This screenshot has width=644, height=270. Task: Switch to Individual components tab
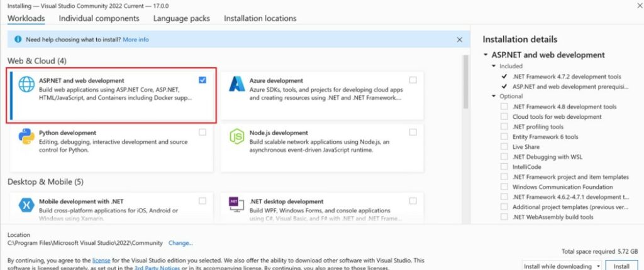[x=99, y=18]
